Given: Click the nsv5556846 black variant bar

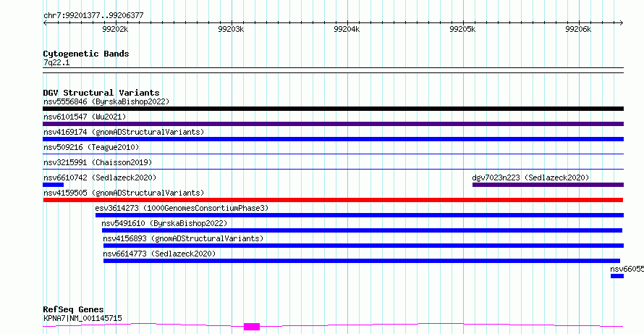Looking at the screenshot, I should point(333,109).
